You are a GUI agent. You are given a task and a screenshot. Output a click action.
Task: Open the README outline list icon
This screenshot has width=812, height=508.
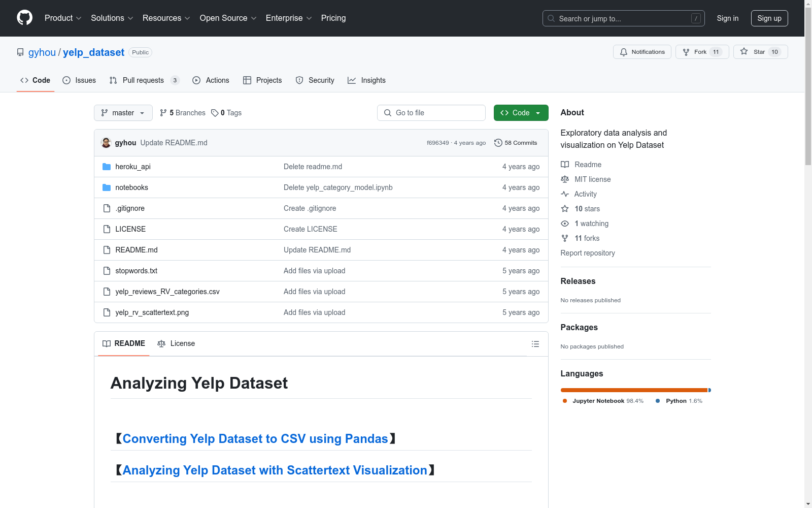[x=535, y=344]
